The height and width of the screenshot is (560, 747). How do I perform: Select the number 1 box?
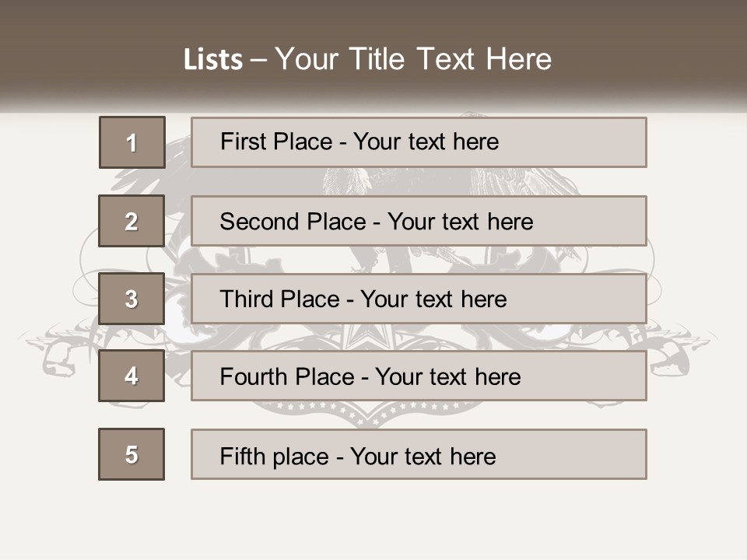(x=132, y=142)
